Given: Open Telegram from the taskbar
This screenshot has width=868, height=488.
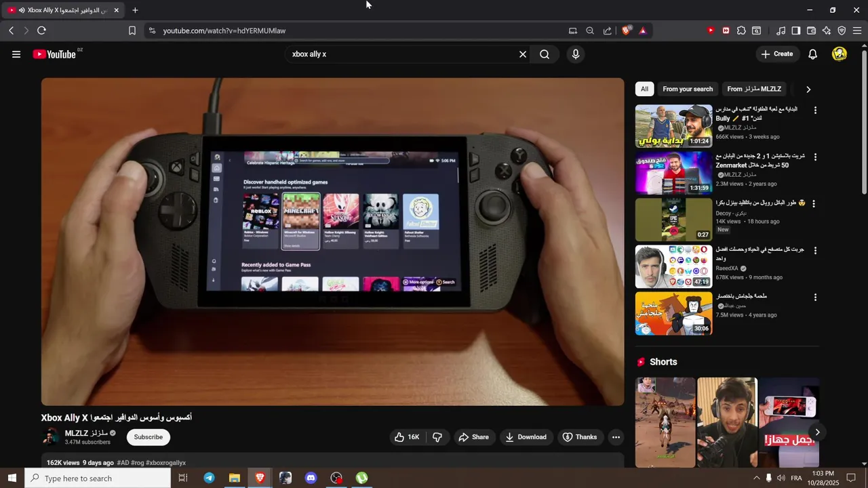Looking at the screenshot, I should [x=209, y=478].
